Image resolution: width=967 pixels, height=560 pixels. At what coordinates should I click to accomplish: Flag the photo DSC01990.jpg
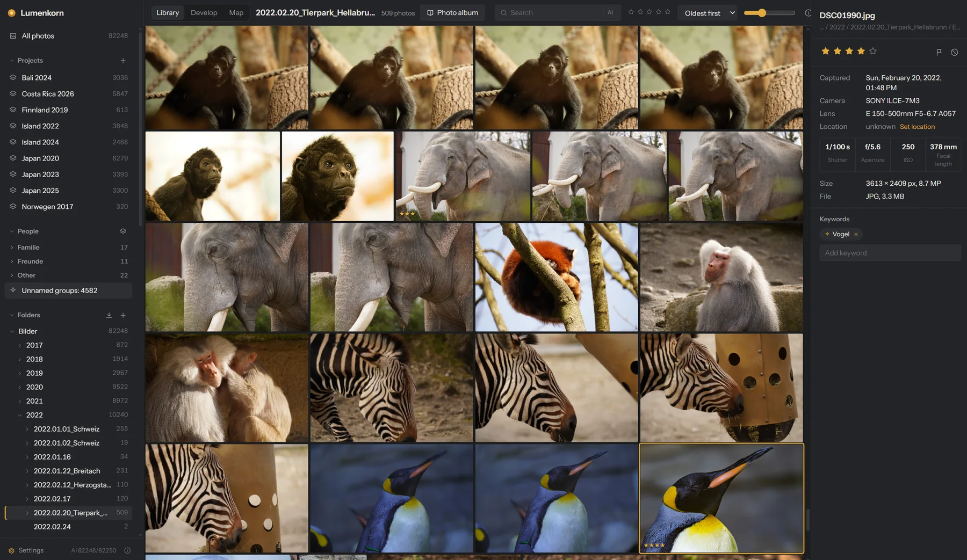point(939,52)
